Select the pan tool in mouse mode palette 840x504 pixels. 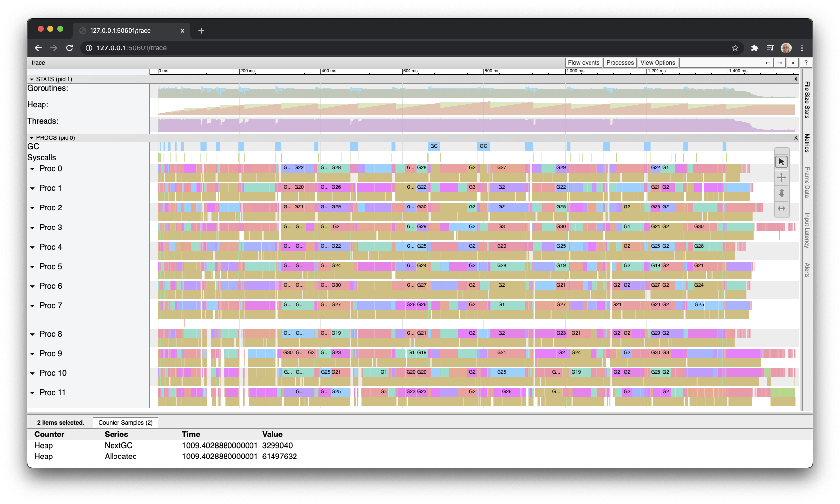click(781, 177)
